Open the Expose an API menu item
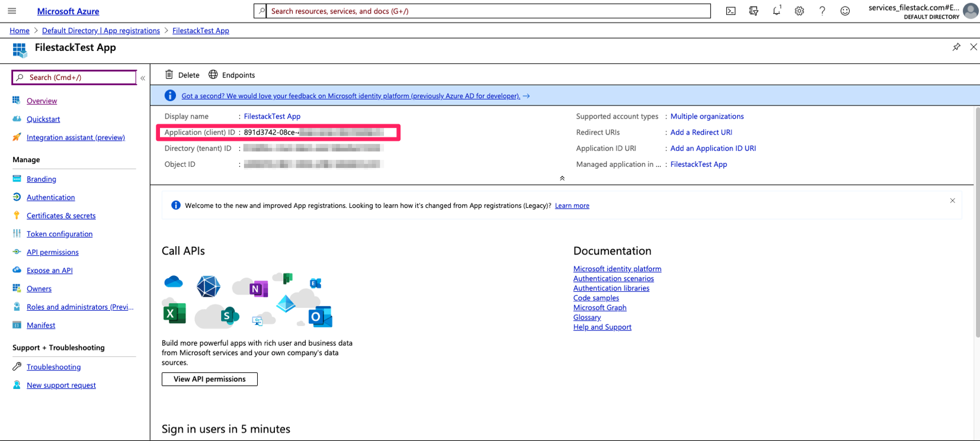Image resolution: width=980 pixels, height=441 pixels. tap(49, 270)
